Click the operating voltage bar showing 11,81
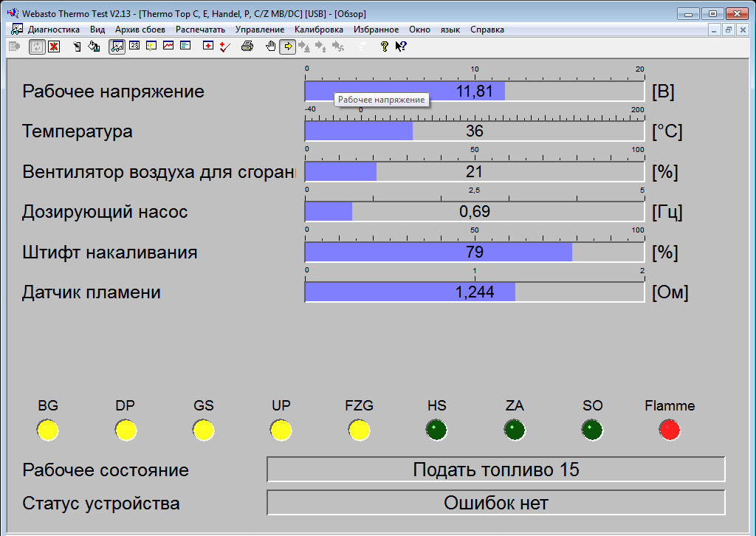 tap(475, 91)
